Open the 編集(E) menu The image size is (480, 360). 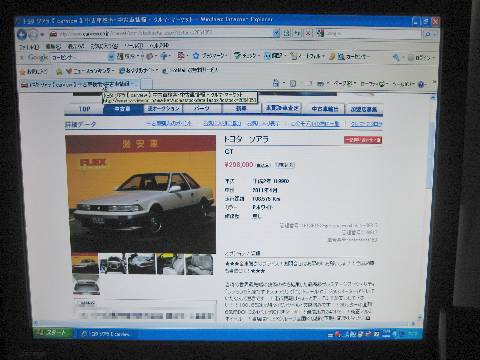click(x=53, y=46)
